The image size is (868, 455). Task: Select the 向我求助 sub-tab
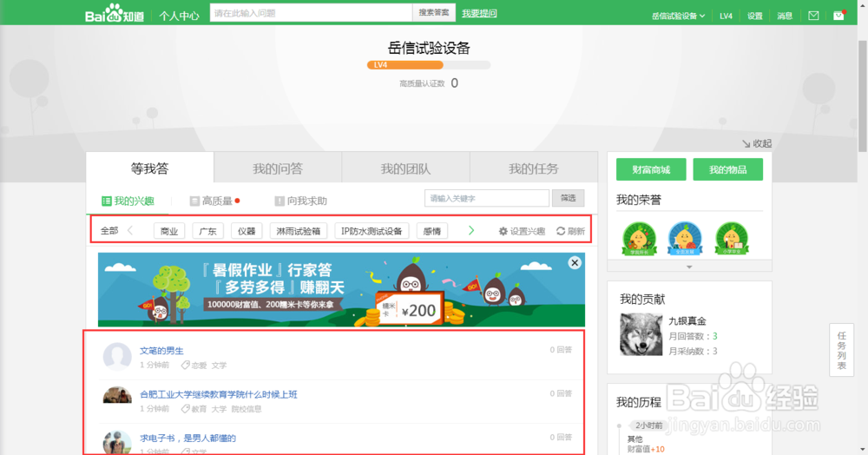(x=301, y=201)
